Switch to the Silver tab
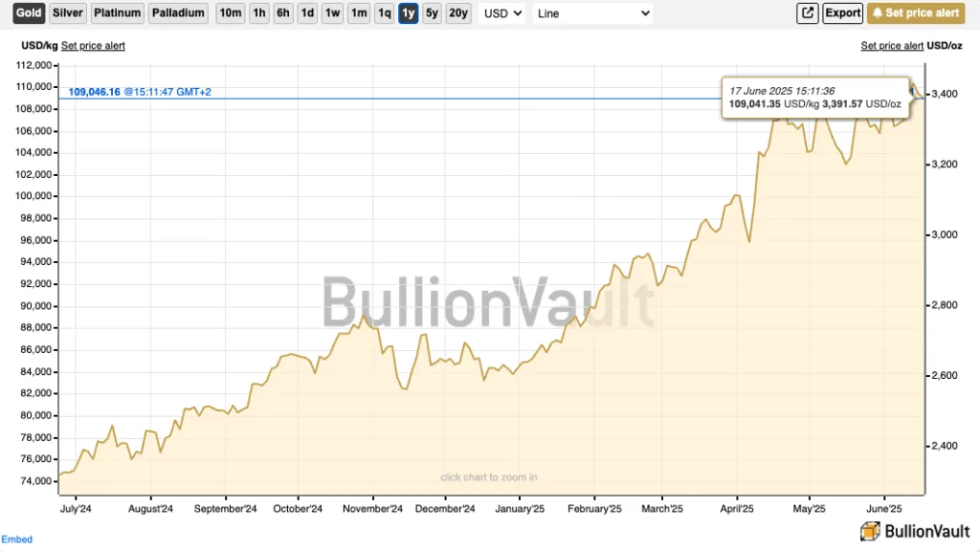Screen dimensions: 980x552 click(67, 13)
